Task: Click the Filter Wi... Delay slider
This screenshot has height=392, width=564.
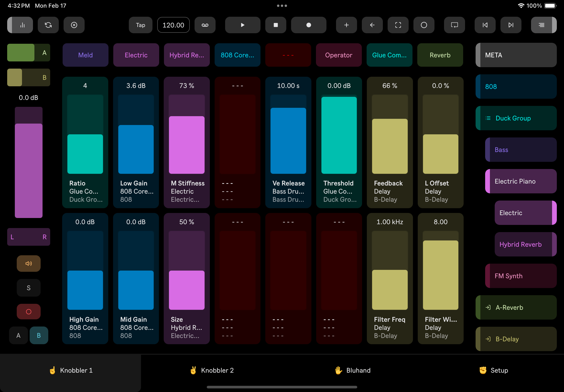Action: (441, 270)
